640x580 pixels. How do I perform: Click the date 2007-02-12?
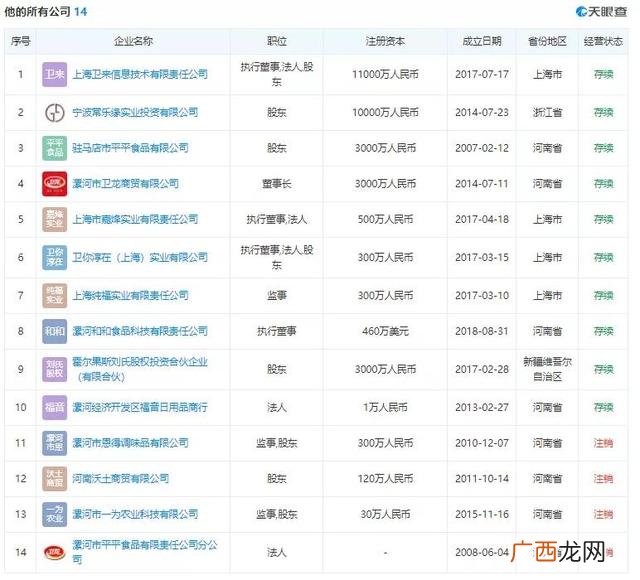[x=482, y=148]
